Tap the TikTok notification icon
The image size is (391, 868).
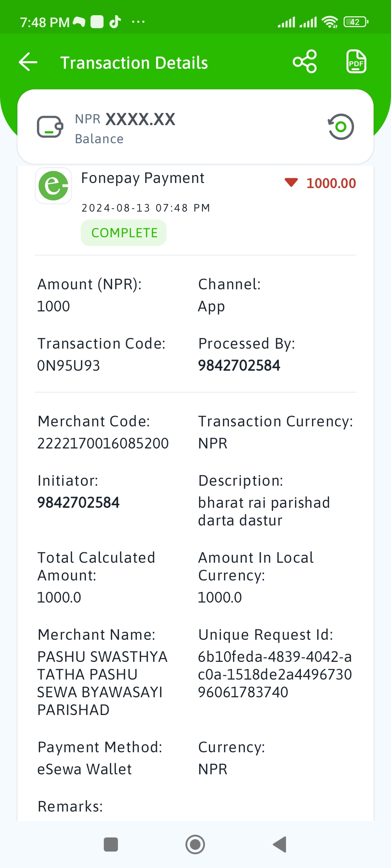[x=115, y=22]
